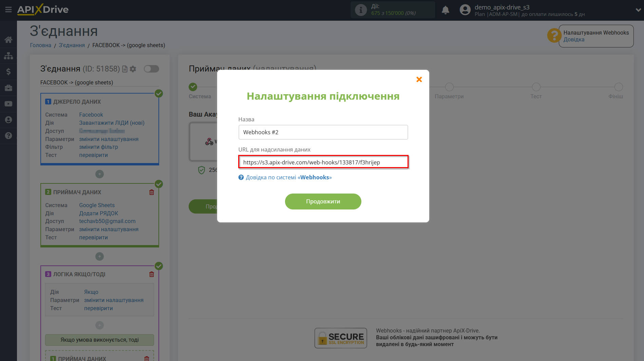This screenshot has height=361, width=644.
Task: Click the user avatar icon
Action: point(465,10)
